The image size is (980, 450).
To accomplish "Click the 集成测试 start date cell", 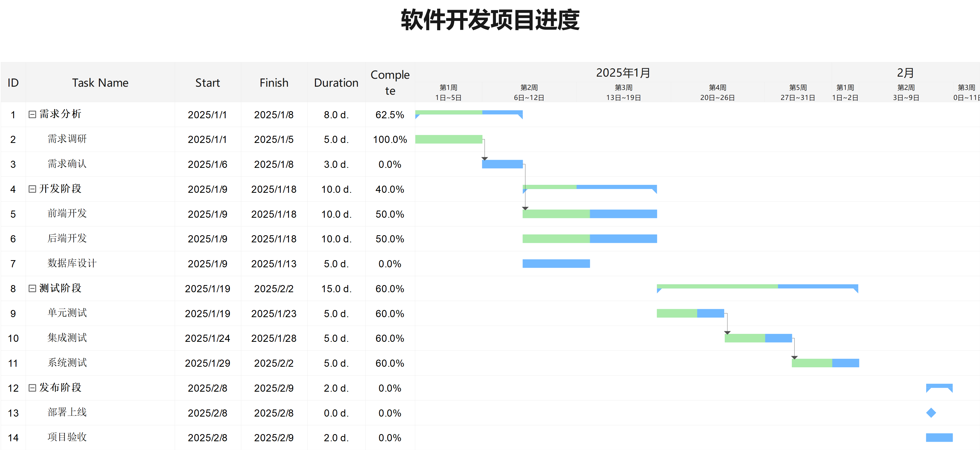I will coord(207,338).
